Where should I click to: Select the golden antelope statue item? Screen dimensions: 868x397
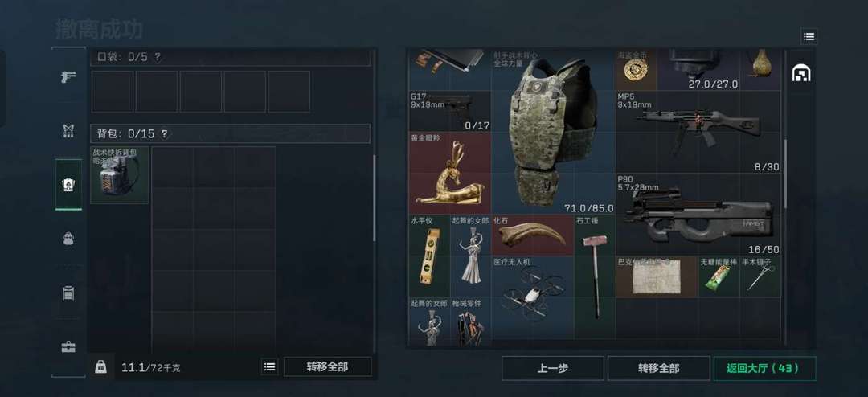click(x=449, y=173)
